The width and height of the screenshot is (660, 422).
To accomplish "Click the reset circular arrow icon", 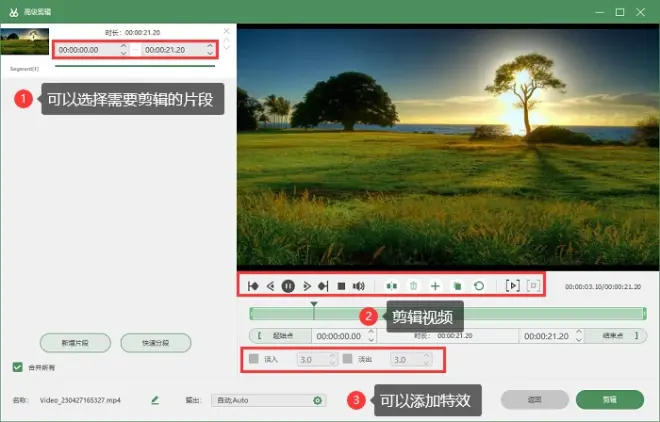I will tap(479, 286).
